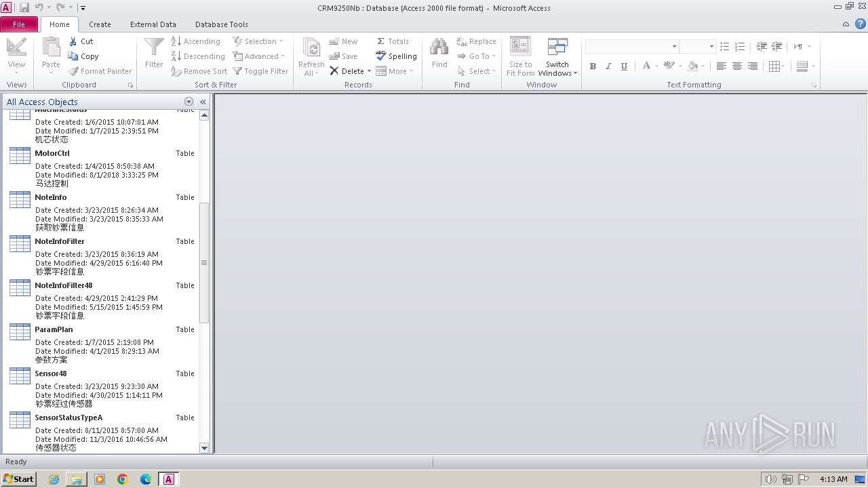
Task: Click the Replace icon
Action: tap(462, 41)
